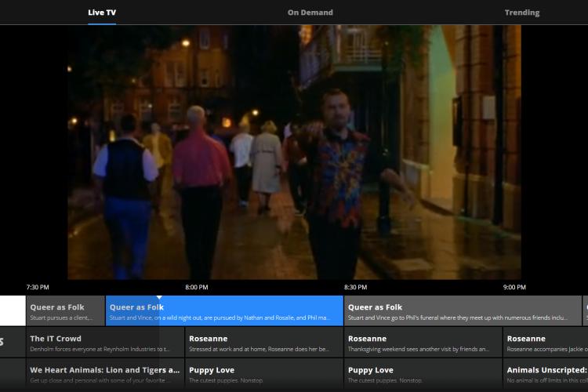
Task: Select the 8:30 PM Queer as Folk funeral episode
Action: tap(463, 310)
